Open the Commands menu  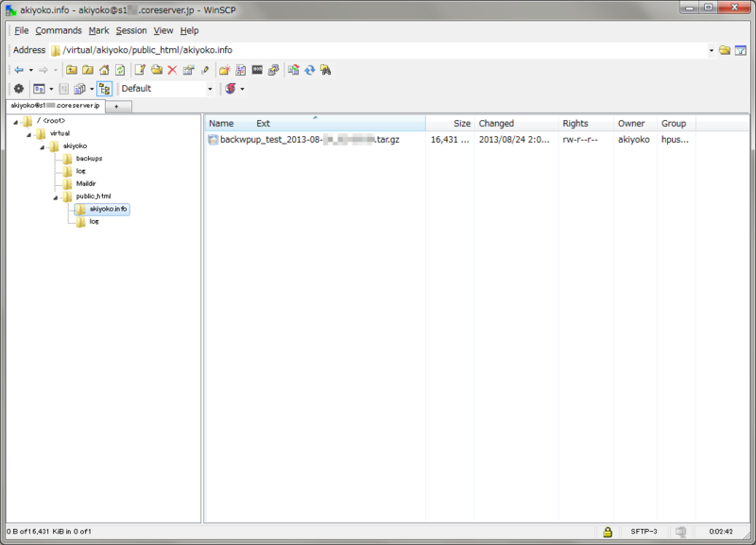59,30
